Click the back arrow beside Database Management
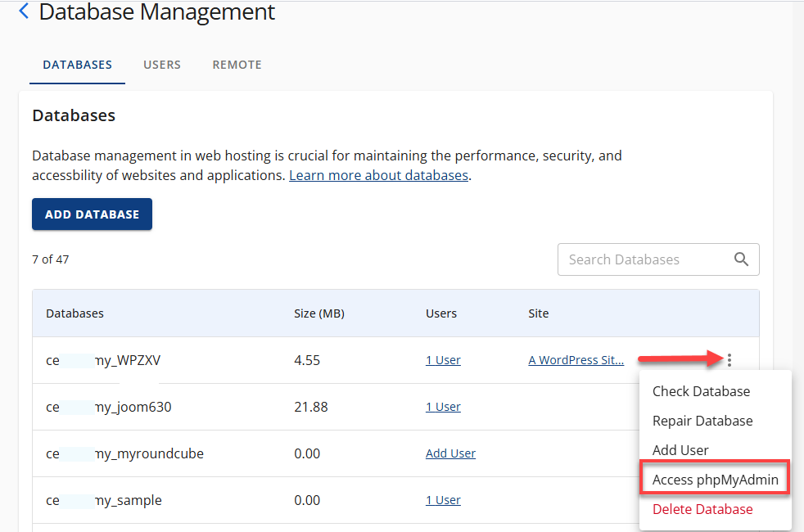 23,11
